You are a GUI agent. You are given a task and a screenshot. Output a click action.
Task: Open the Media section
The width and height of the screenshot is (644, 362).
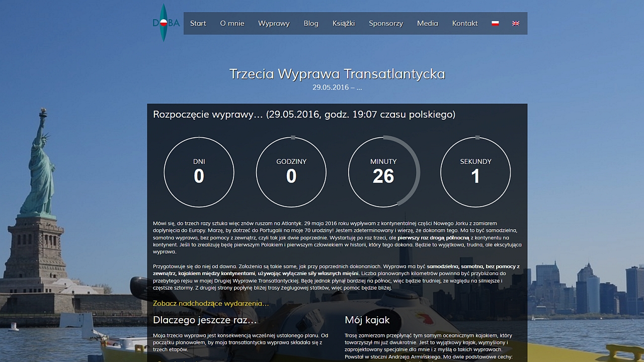(428, 23)
